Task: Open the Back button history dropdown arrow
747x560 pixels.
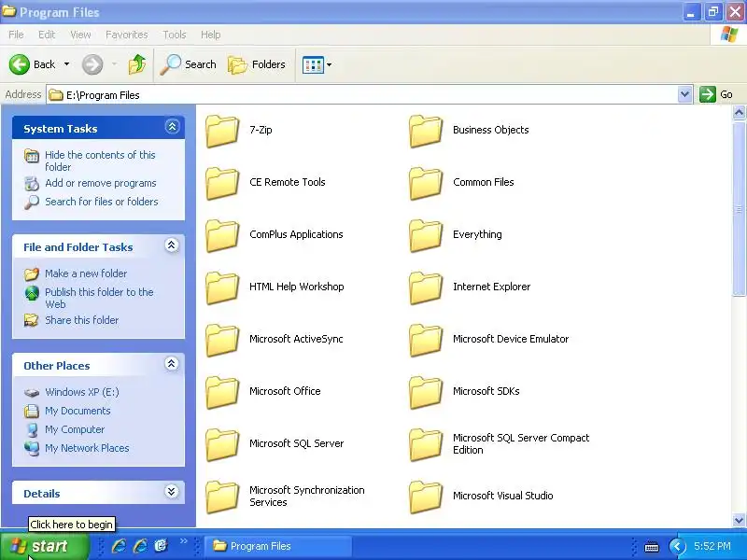Action: click(x=66, y=64)
